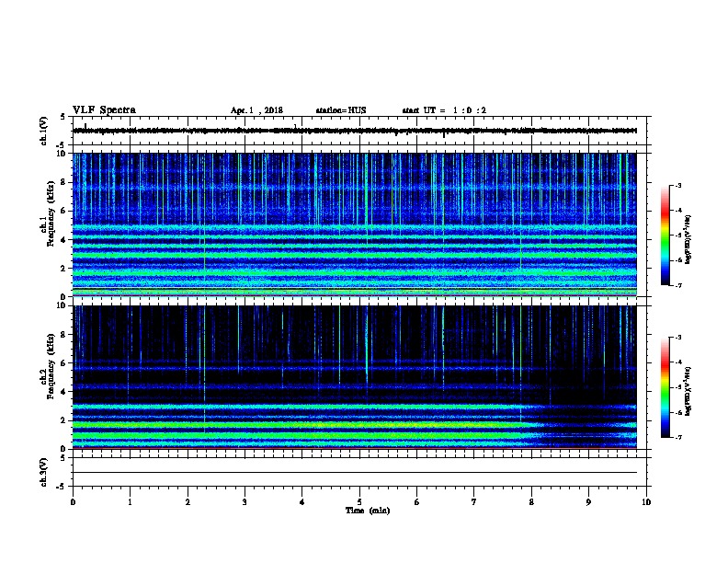The image size is (728, 563).
Task: Click time axis tick label "9"
Action: click(588, 502)
